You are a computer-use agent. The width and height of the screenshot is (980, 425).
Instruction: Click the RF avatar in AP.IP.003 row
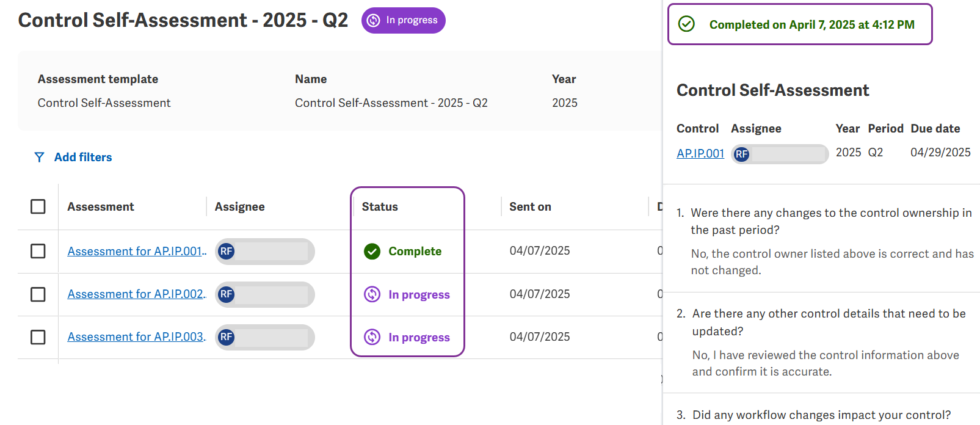click(226, 337)
